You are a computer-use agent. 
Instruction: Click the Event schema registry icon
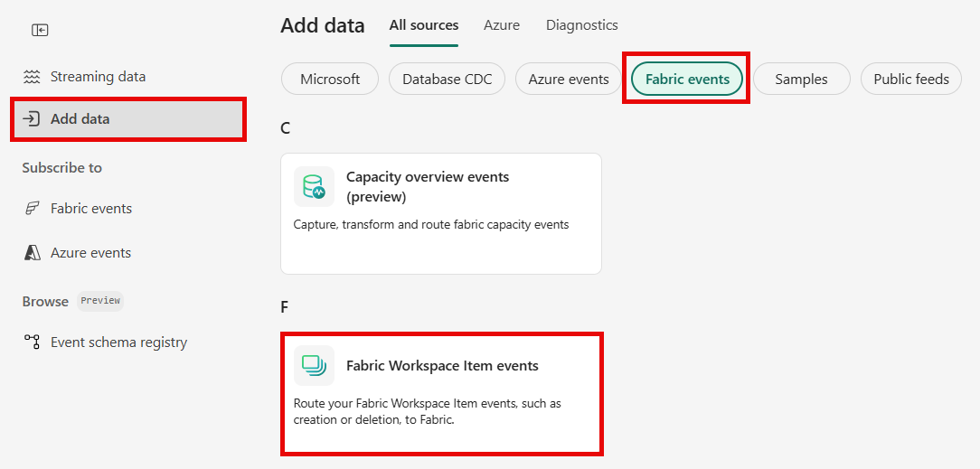coord(32,342)
